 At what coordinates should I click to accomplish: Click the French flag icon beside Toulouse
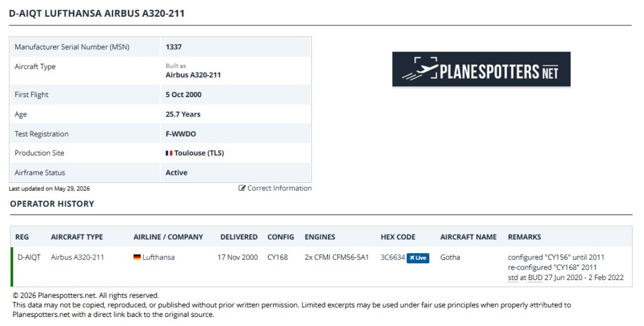pos(169,153)
